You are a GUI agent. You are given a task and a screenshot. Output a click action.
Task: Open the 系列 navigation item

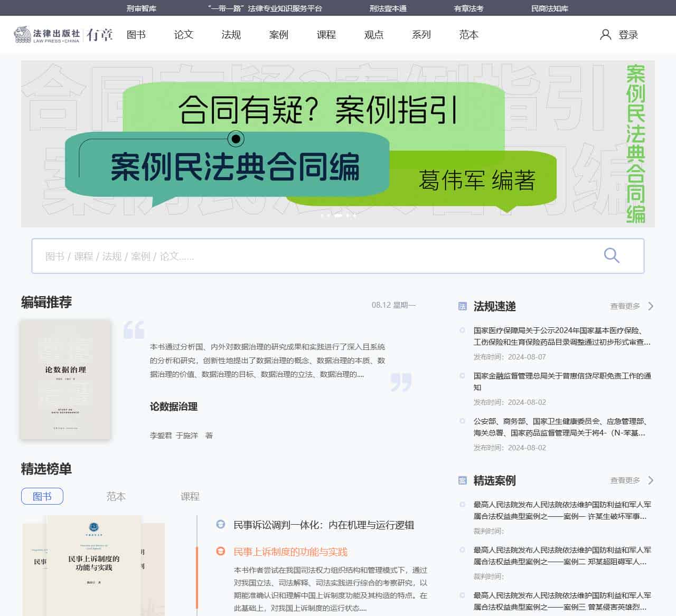coord(421,35)
